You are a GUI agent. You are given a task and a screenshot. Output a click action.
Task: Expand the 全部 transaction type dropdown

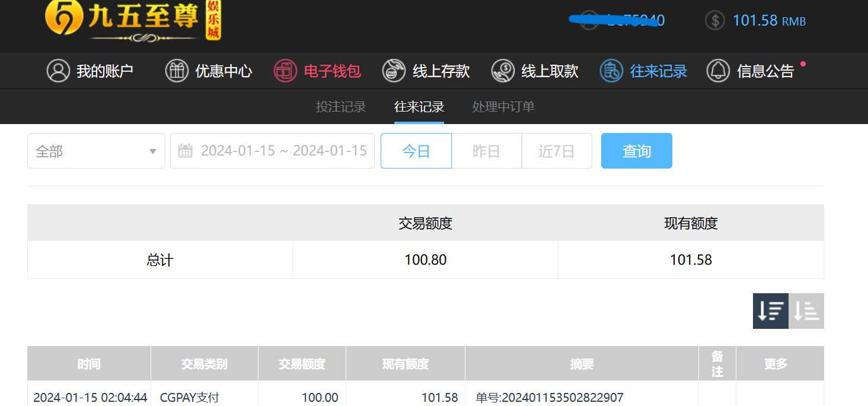pyautogui.click(x=96, y=151)
